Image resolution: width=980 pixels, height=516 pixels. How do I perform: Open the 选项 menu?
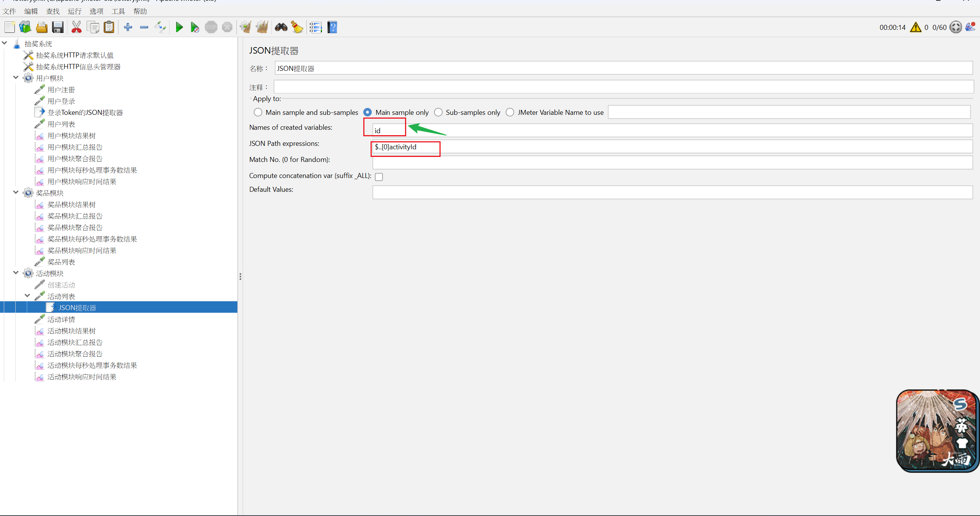pyautogui.click(x=96, y=11)
